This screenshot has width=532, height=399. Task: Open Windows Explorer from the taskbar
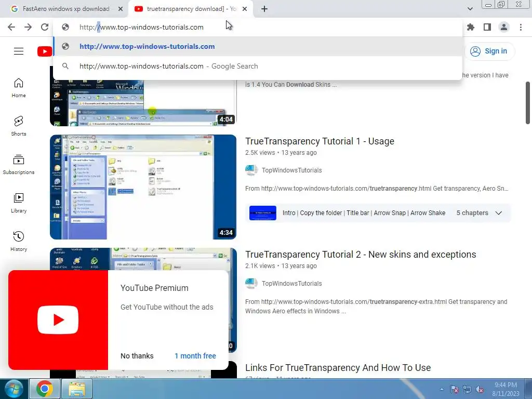point(77,389)
